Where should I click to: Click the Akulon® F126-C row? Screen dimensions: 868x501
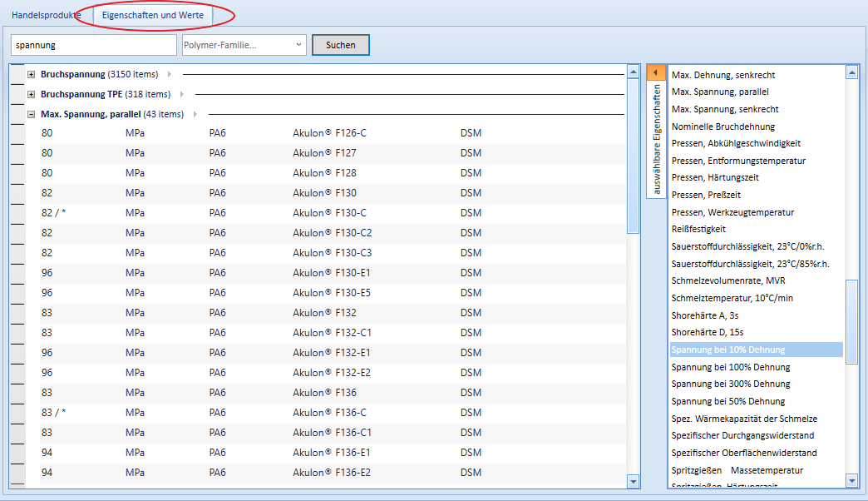(x=333, y=133)
